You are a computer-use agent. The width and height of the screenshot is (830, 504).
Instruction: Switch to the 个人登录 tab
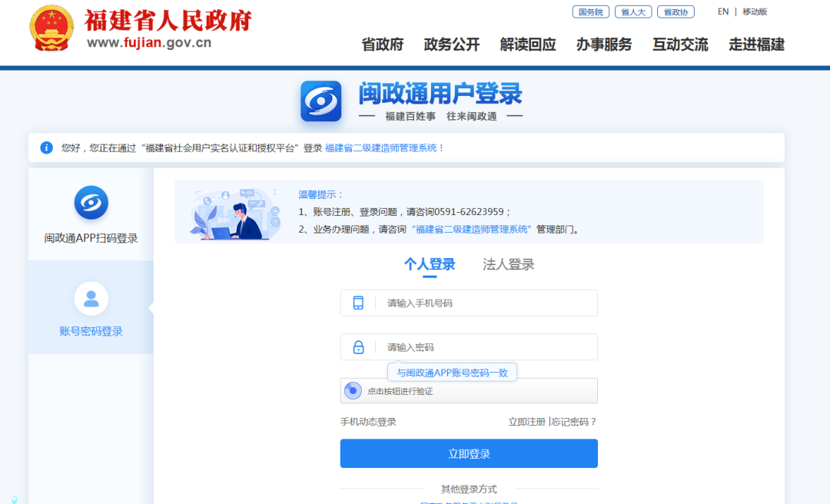pos(430,264)
